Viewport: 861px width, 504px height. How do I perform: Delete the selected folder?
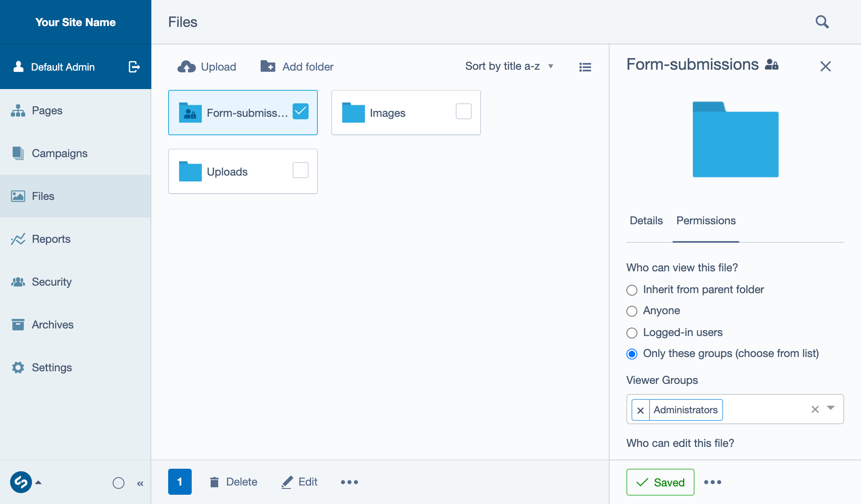234,482
